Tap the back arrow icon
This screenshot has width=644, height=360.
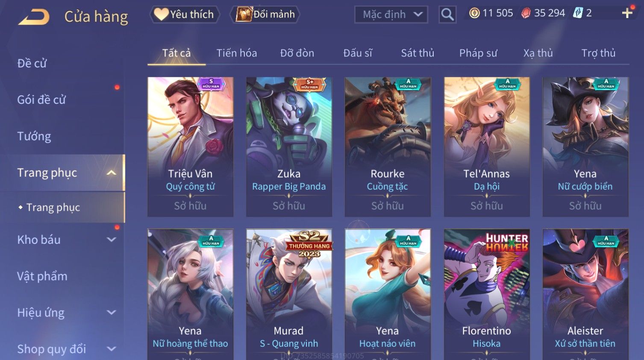[x=34, y=17]
